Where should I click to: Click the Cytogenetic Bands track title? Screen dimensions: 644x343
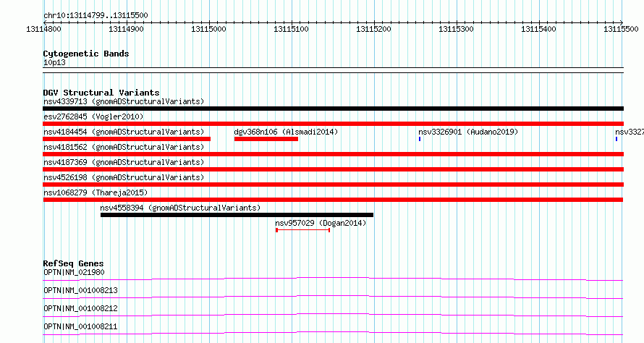pos(86,54)
